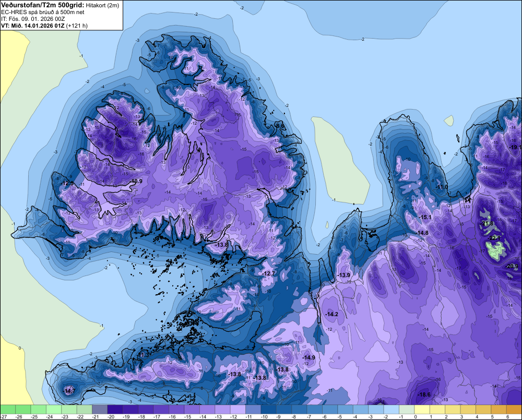
Task: Click the '-18' label in the color legend
Action: click(x=141, y=417)
